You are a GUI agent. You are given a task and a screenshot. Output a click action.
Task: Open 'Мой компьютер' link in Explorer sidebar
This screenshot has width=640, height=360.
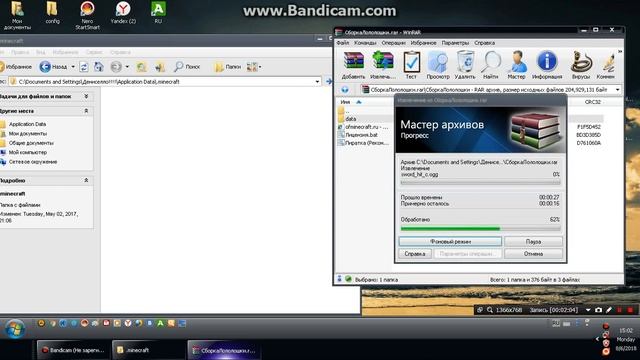pos(28,152)
